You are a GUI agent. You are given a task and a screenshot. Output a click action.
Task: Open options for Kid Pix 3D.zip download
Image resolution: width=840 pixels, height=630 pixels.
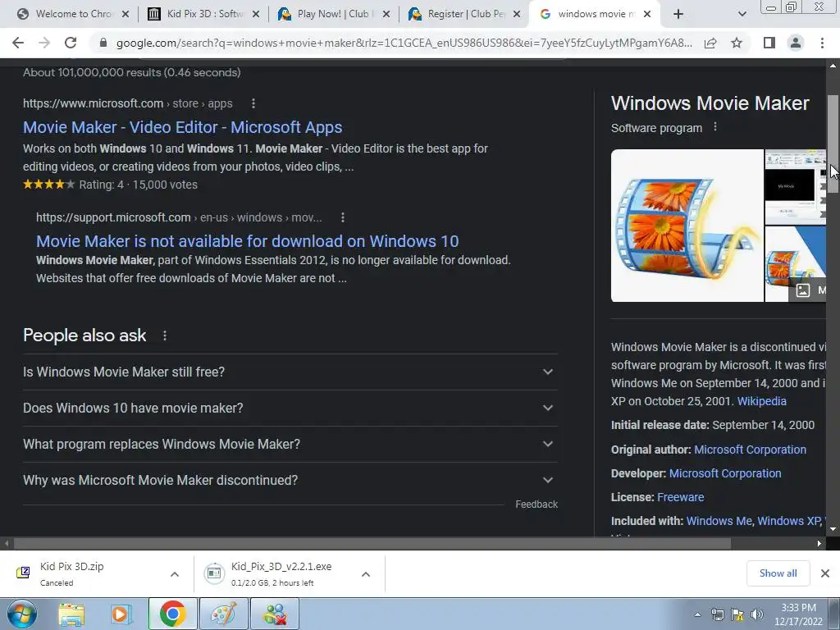click(175, 574)
